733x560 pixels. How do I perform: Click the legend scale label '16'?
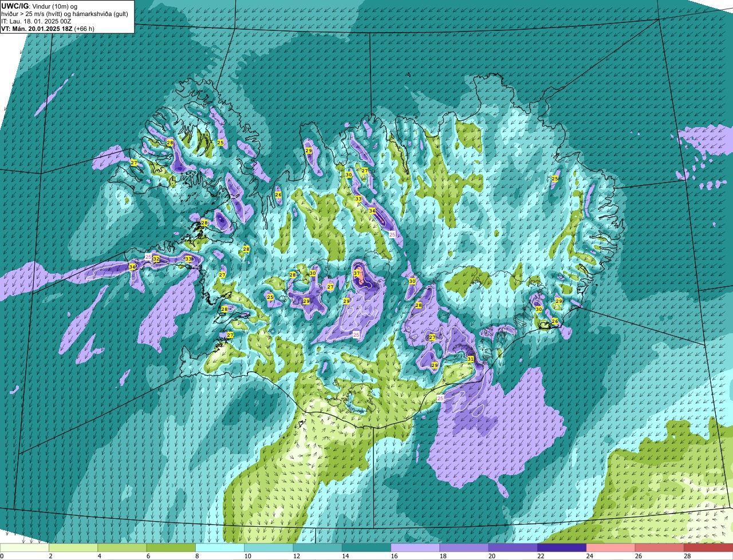coord(394,556)
